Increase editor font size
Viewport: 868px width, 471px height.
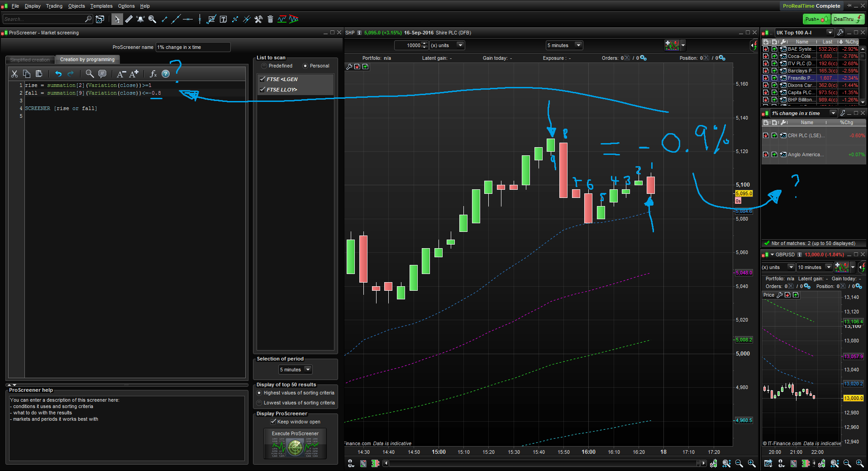point(134,74)
